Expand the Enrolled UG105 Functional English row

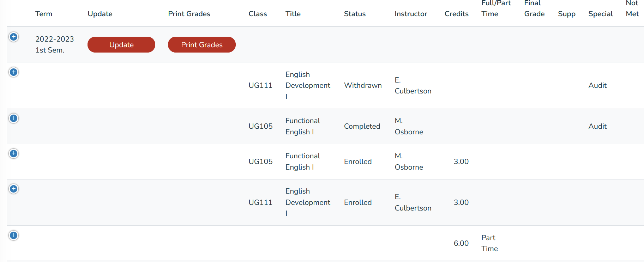[13, 153]
